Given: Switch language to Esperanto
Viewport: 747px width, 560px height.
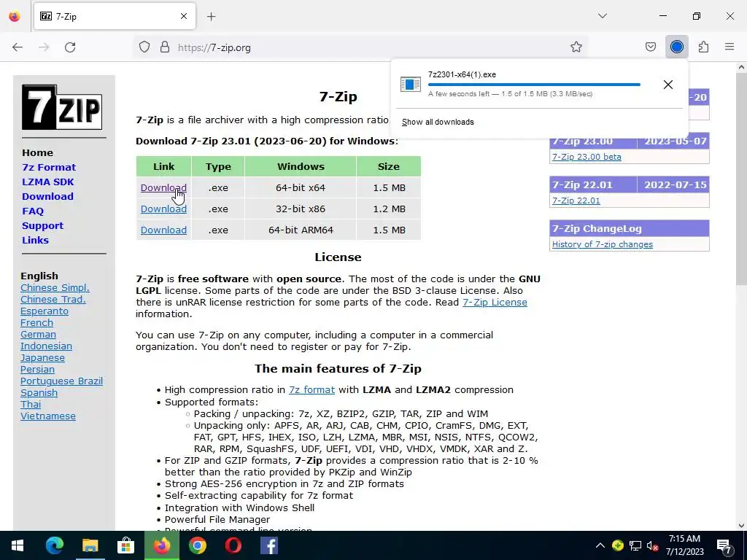Looking at the screenshot, I should [x=44, y=311].
